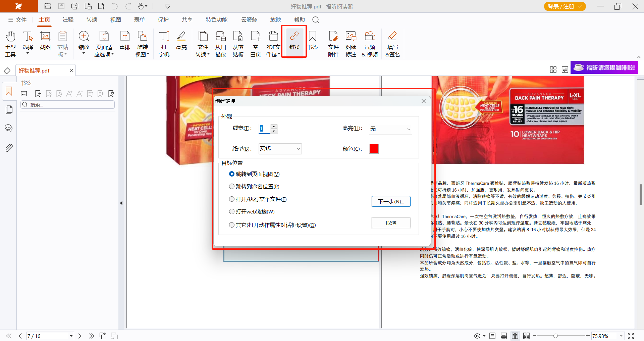
Task: Open the Typewriter (打字机) tool
Action: click(x=164, y=44)
